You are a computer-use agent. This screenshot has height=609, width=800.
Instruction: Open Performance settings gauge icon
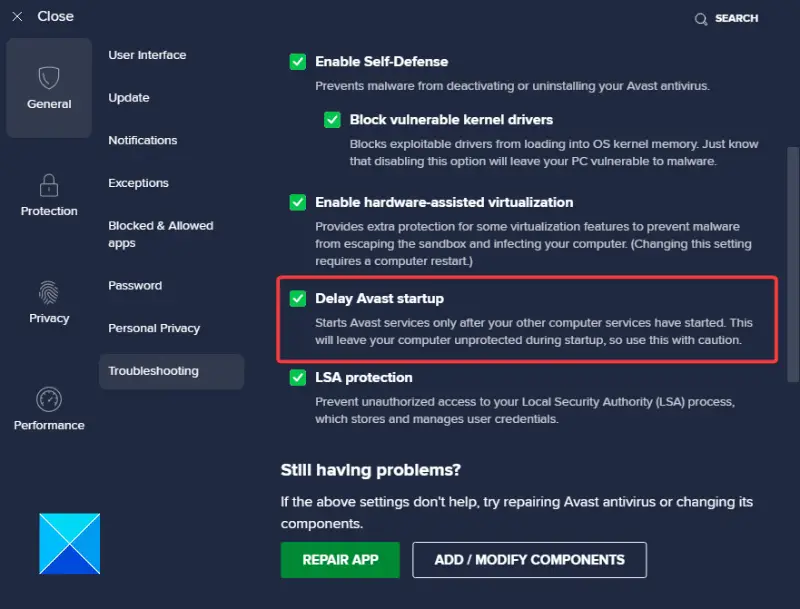pos(49,399)
